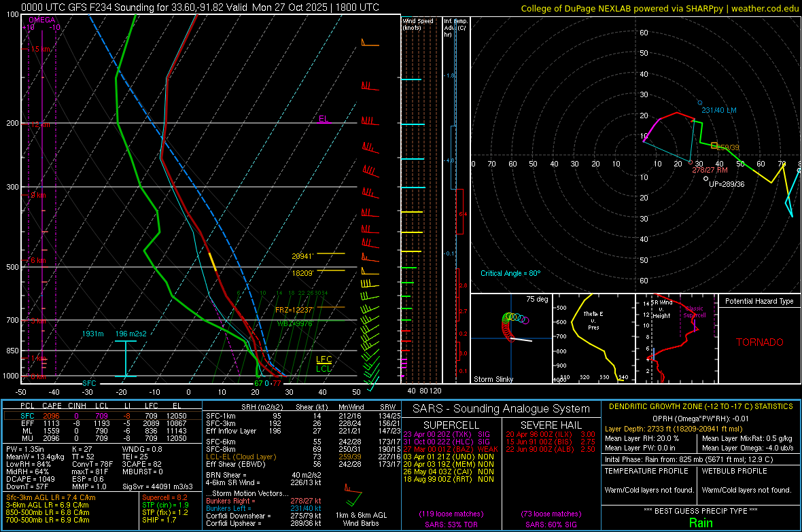Click 'DCAPE = 1049' value

30,479
